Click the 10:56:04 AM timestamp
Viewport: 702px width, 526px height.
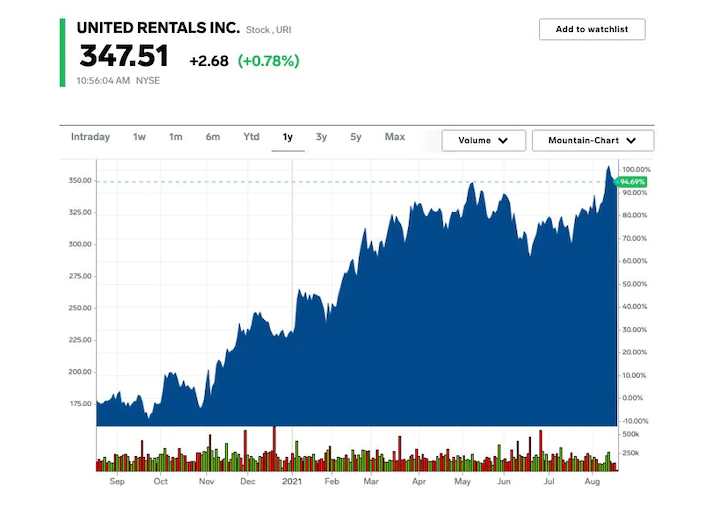103,81
